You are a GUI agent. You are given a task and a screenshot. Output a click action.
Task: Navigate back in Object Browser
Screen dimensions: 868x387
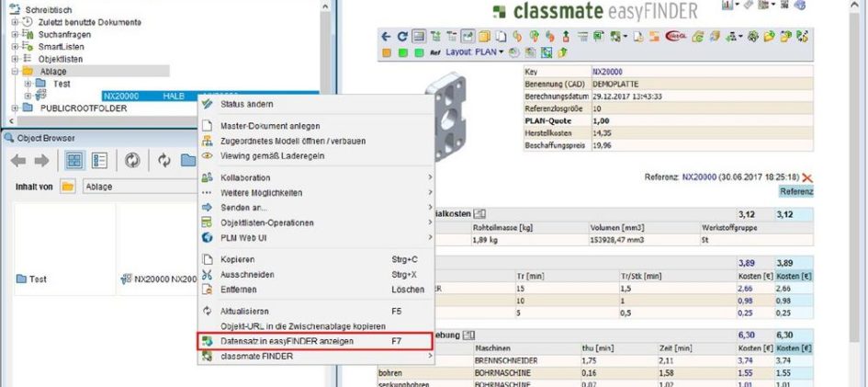tap(18, 161)
